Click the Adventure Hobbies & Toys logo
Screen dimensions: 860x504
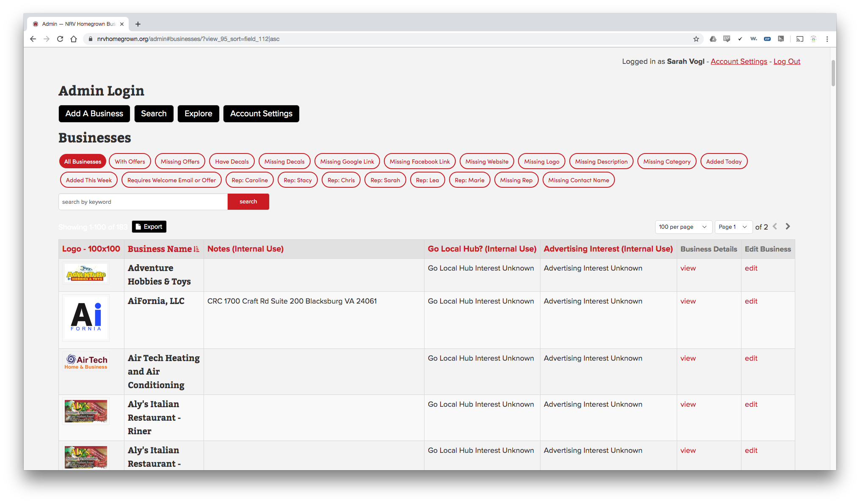(86, 274)
